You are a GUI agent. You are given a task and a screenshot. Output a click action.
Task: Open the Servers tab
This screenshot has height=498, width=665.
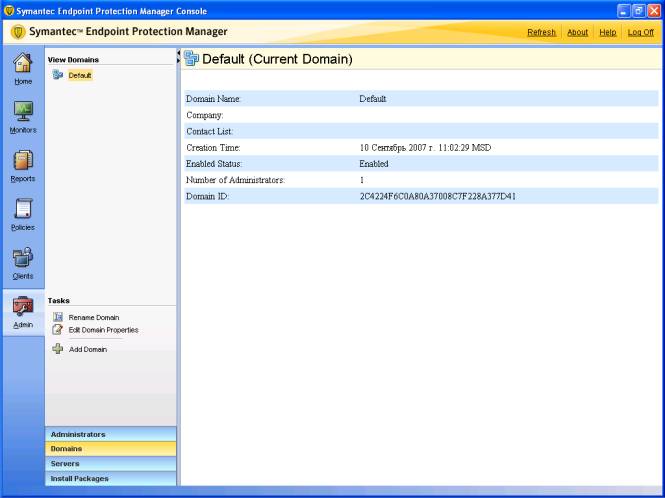(x=110, y=464)
